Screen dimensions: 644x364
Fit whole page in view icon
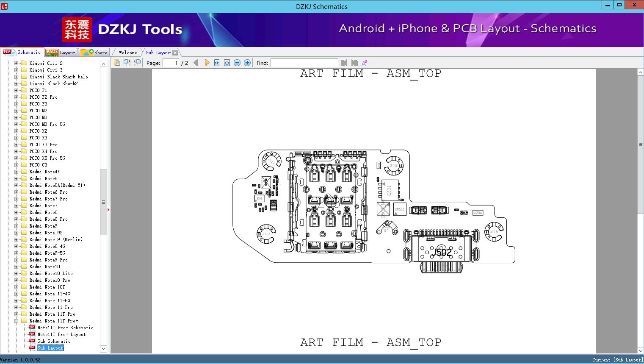227,63
